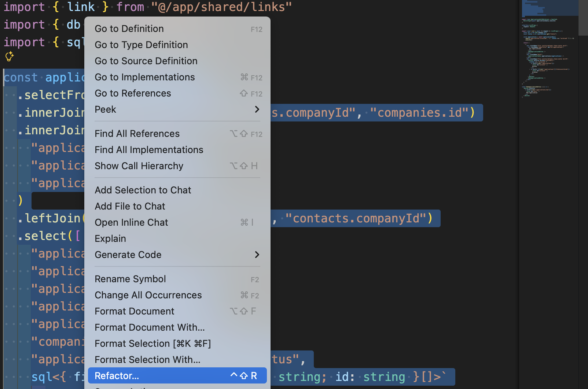Run "Format Document"
588x389 pixels.
(x=135, y=311)
